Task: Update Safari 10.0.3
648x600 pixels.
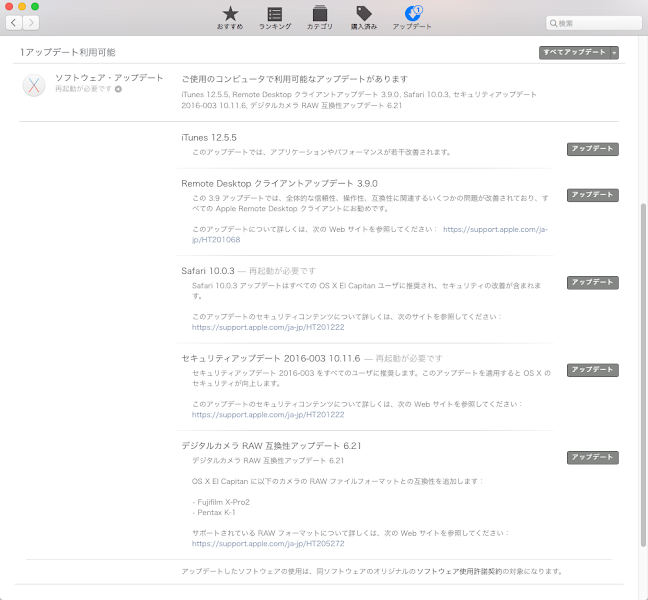Action: (593, 282)
